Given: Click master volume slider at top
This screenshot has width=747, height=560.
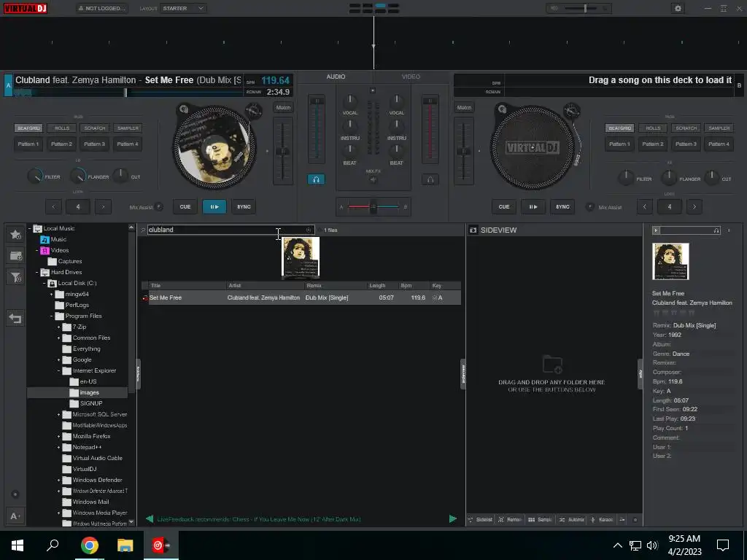Looking at the screenshot, I should 584,8.
